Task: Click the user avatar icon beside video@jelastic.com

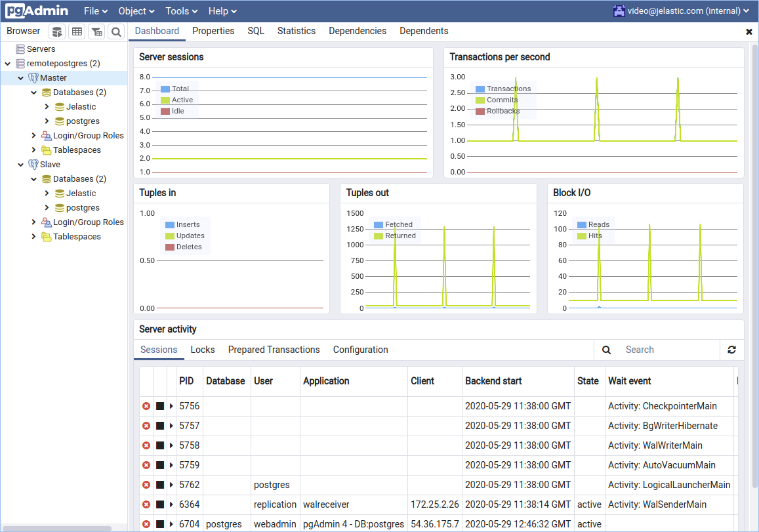Action: (x=619, y=10)
